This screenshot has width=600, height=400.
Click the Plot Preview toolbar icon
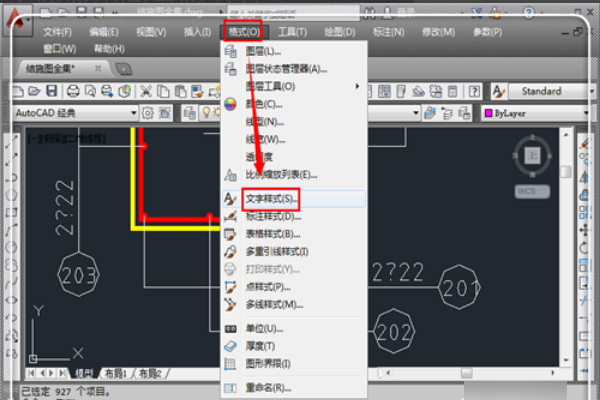tap(90, 91)
